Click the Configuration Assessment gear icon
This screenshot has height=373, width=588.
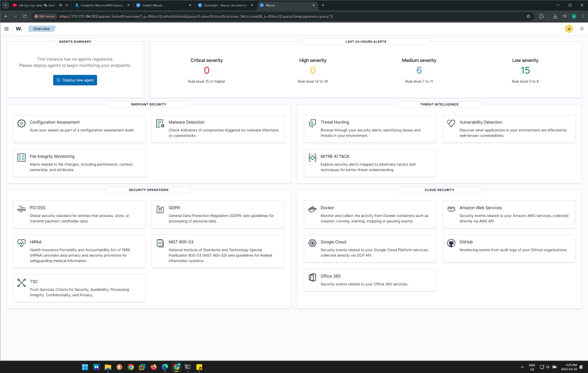coord(21,123)
